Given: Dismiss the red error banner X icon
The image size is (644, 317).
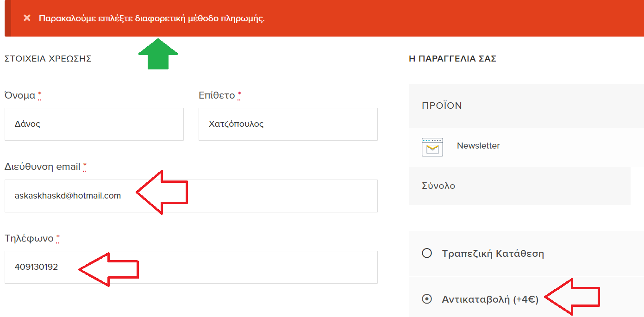Looking at the screenshot, I should click(27, 18).
